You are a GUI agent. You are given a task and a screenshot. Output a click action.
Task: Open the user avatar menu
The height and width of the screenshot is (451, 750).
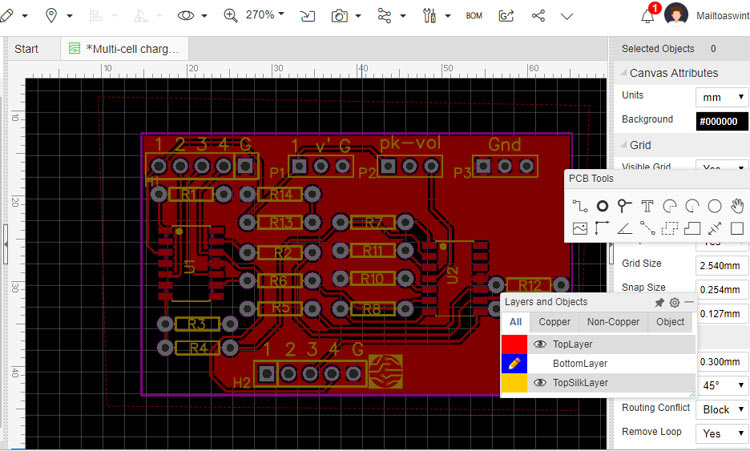coord(676,14)
